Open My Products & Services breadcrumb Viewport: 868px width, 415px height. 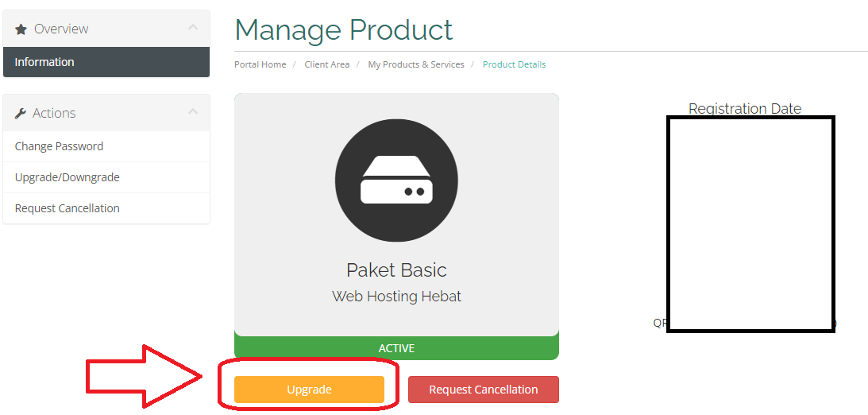[x=415, y=64]
